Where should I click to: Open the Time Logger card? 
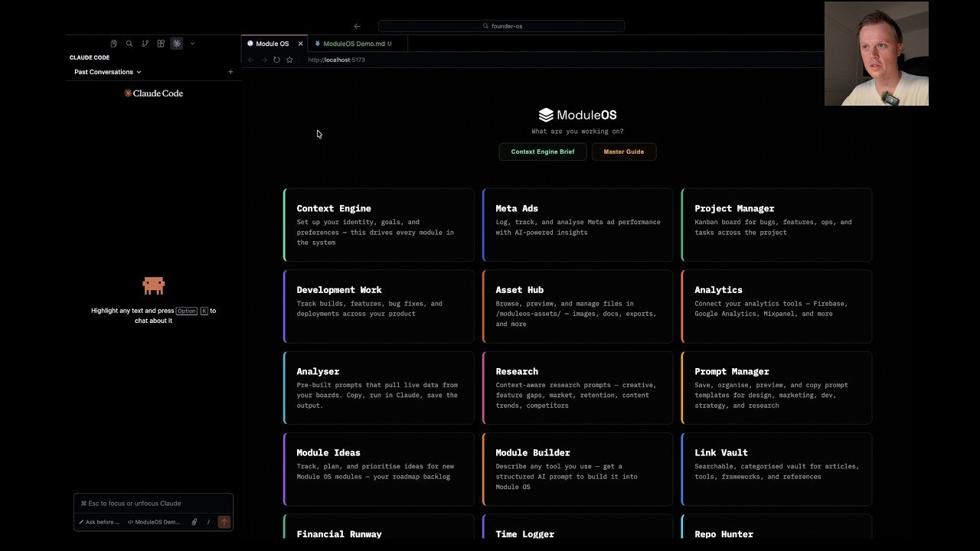click(x=577, y=527)
